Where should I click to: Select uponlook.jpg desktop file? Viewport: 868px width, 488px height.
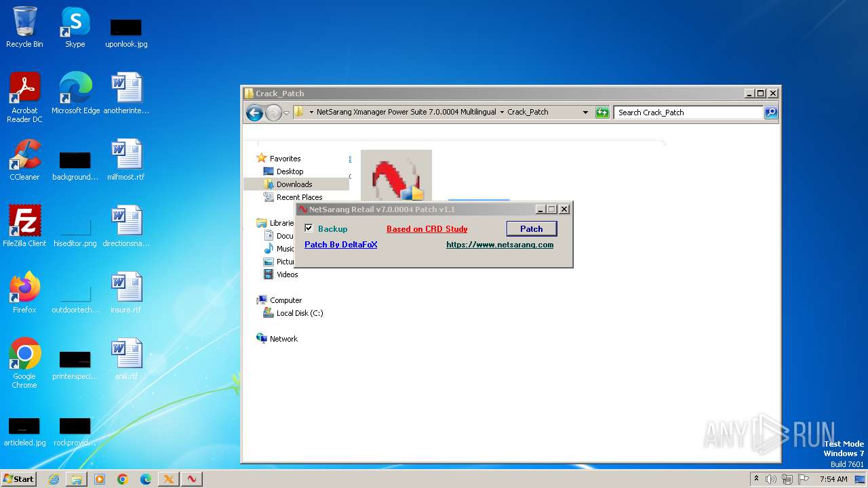126,32
